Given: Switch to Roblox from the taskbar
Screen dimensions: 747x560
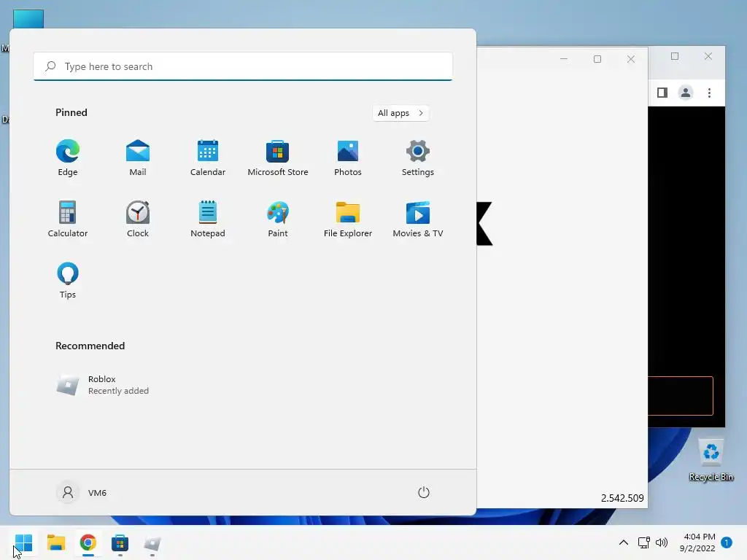Looking at the screenshot, I should [x=152, y=542].
